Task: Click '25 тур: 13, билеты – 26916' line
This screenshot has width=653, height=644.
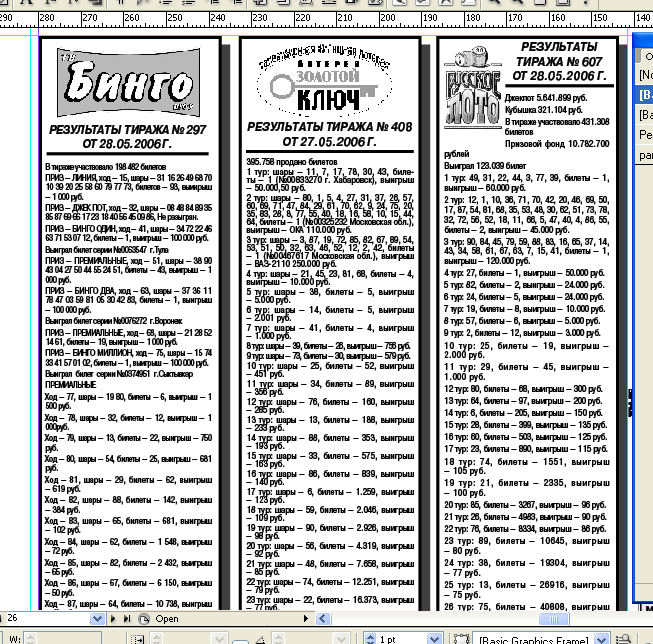Action: [527, 584]
